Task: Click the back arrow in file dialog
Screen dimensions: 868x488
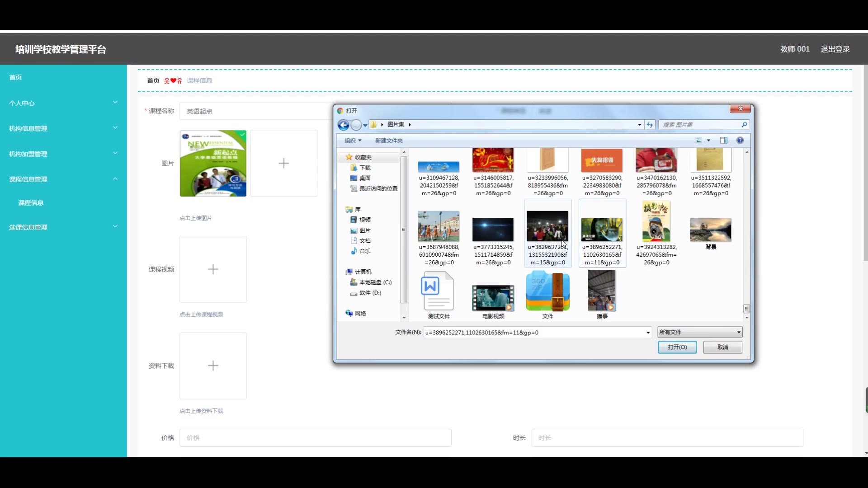Action: click(x=343, y=125)
